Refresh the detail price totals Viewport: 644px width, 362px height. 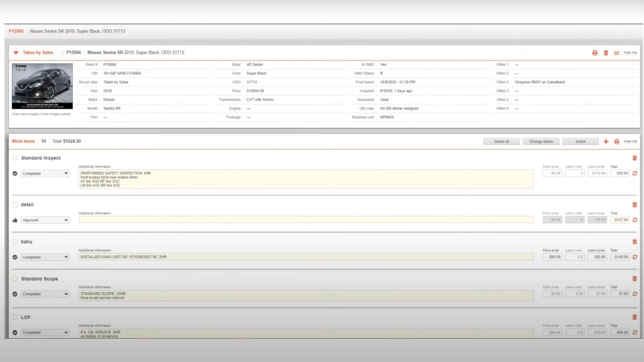click(x=635, y=220)
